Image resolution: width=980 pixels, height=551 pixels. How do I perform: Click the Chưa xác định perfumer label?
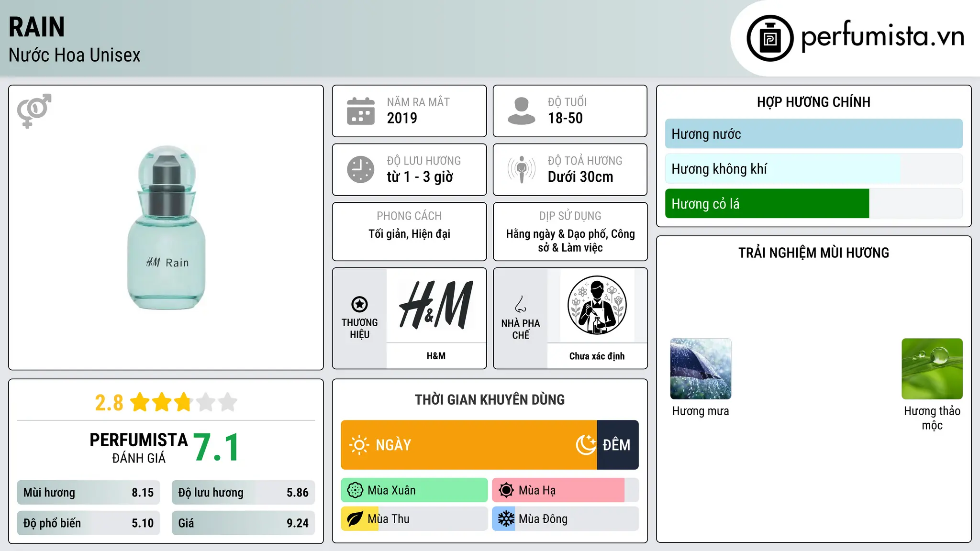click(597, 356)
